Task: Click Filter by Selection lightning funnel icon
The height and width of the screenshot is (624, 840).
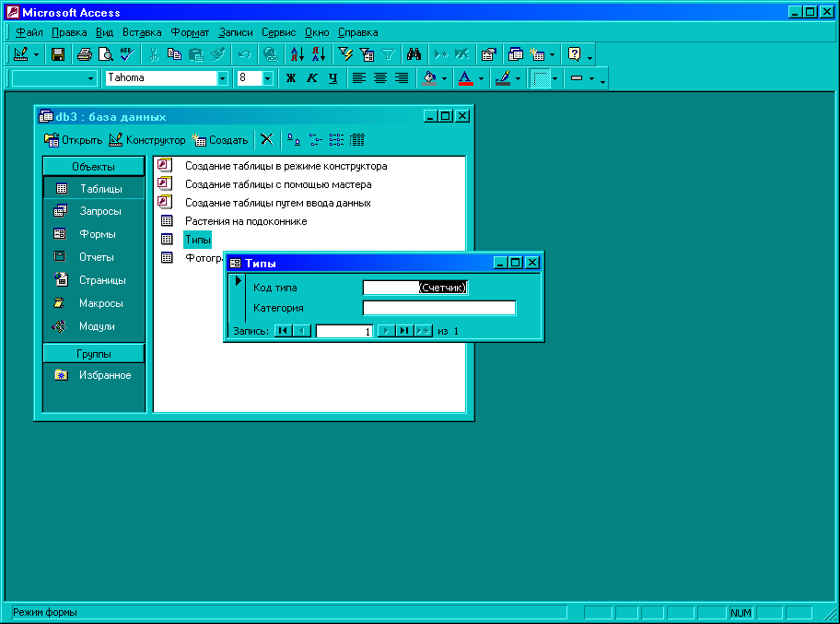Action: 345,54
